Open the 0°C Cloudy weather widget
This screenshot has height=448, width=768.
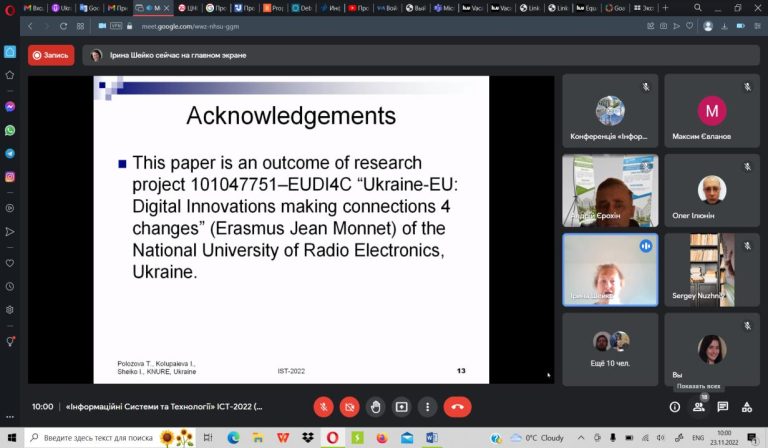pyautogui.click(x=537, y=438)
